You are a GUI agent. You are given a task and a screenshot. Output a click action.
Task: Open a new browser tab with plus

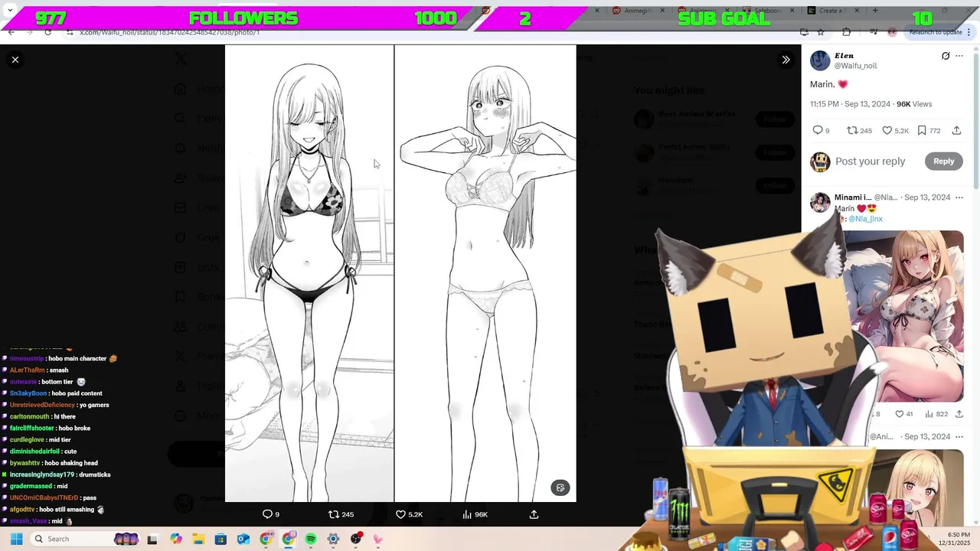click(875, 11)
